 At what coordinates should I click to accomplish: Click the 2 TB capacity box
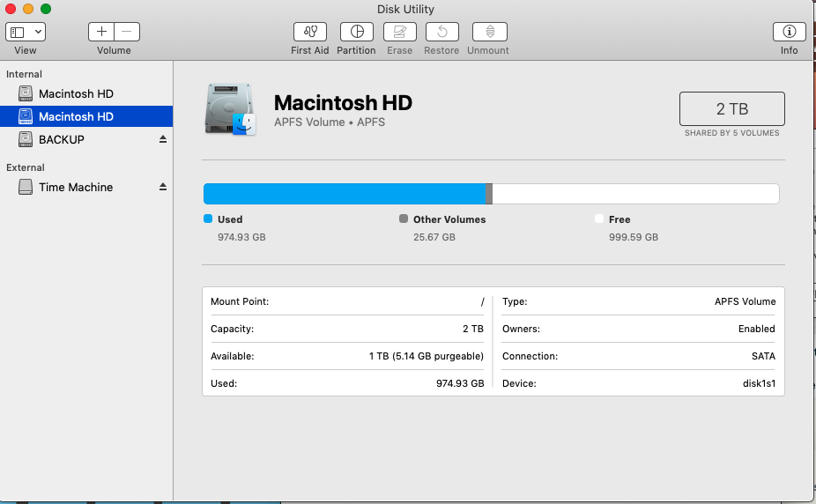tap(731, 108)
